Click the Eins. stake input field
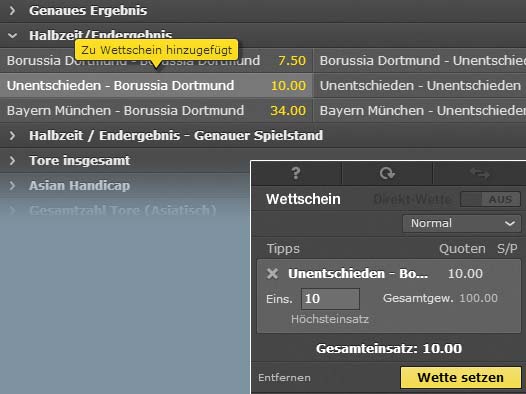 330,299
